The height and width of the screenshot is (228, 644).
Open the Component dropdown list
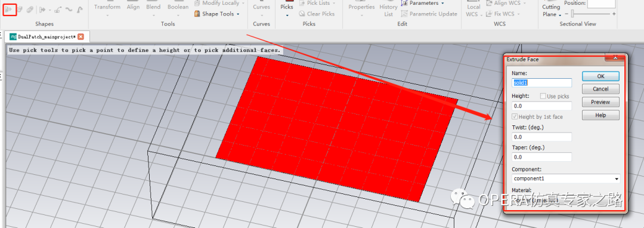(617, 178)
